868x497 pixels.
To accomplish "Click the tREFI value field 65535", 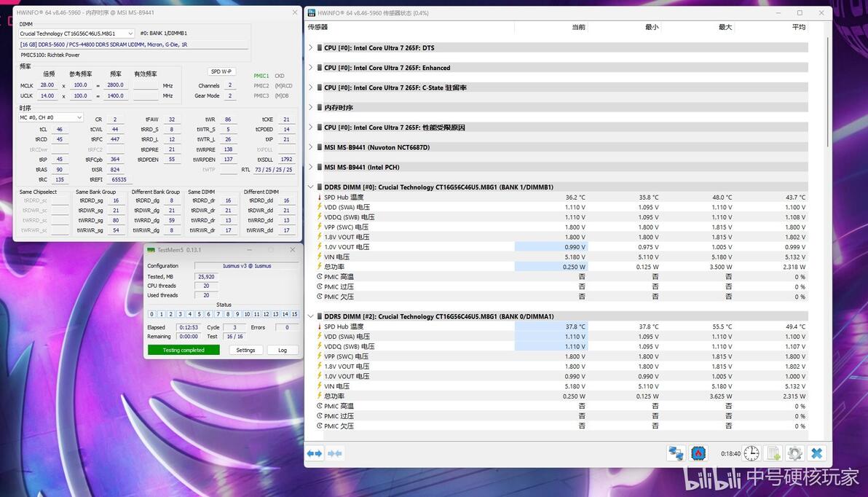I will coord(119,179).
